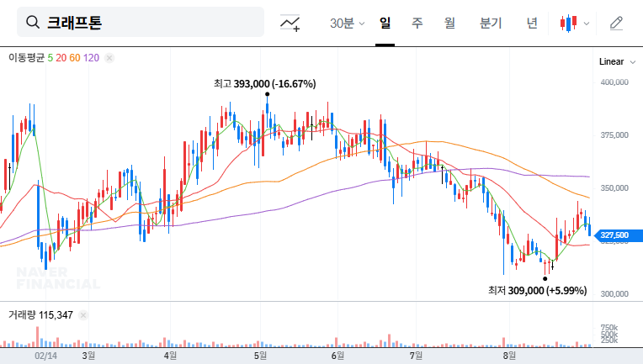The width and height of the screenshot is (643, 364).
Task: Click the 이동평균 indicator label
Action: coord(26,58)
